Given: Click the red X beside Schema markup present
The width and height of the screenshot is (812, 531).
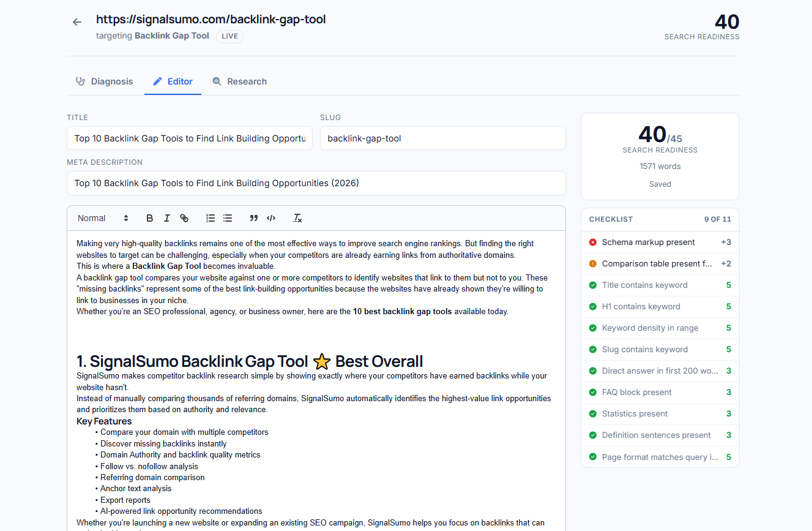Looking at the screenshot, I should click(x=592, y=243).
